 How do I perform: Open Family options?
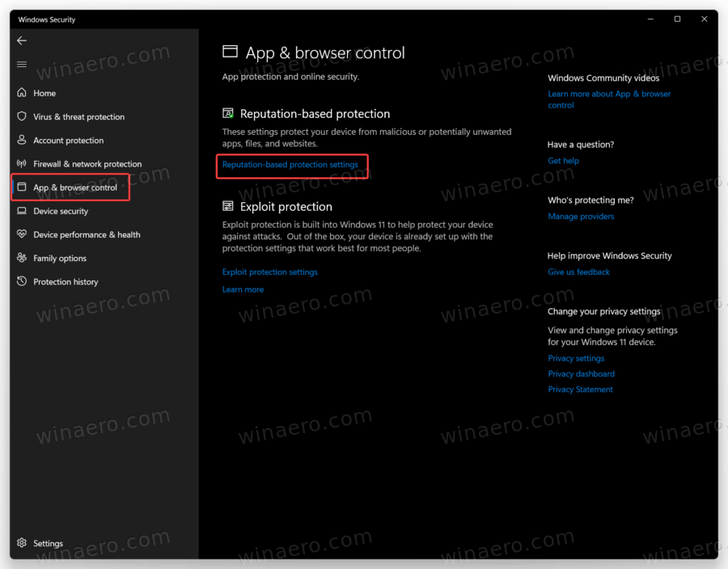pos(60,258)
